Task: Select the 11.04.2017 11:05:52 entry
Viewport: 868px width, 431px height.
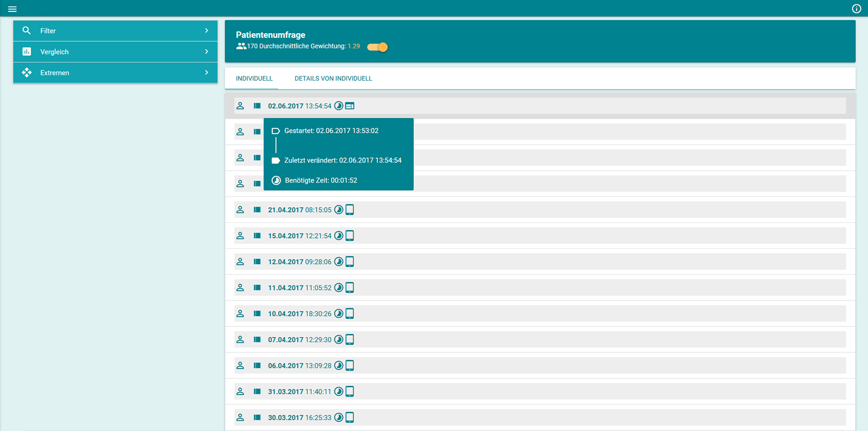Action: point(540,288)
